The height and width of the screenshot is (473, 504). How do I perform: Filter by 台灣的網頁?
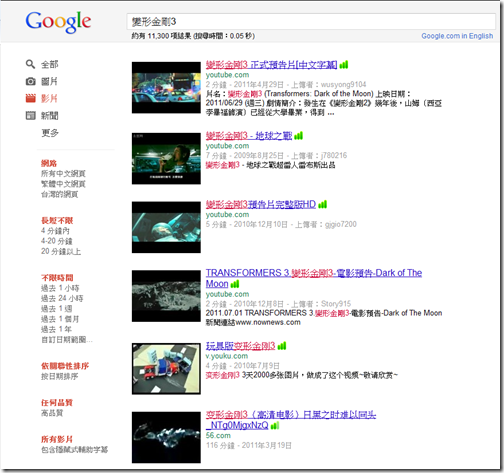59,194
